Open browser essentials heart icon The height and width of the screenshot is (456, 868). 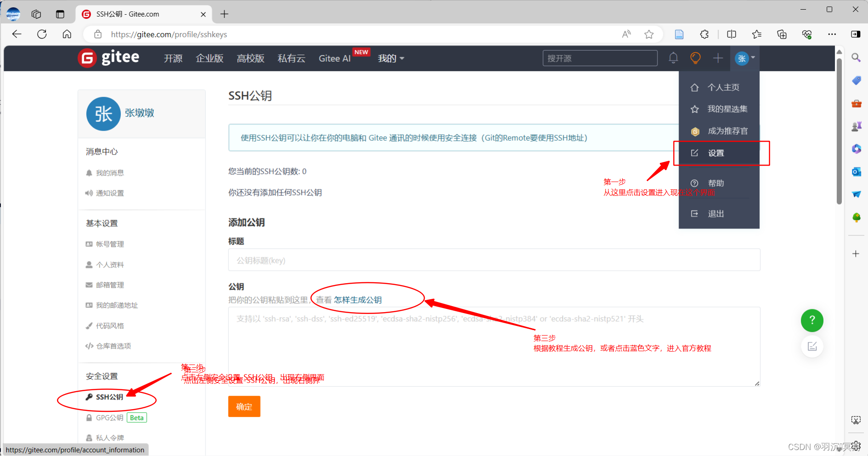coord(807,34)
